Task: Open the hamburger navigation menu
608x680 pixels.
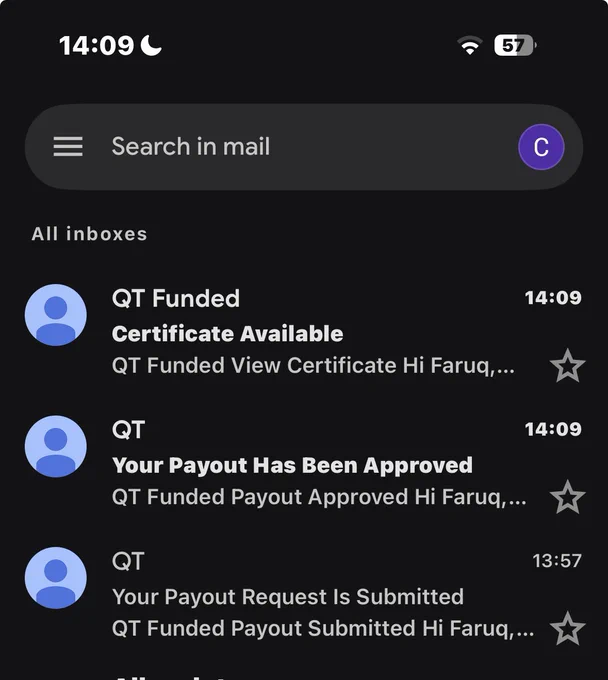Action: tap(68, 147)
